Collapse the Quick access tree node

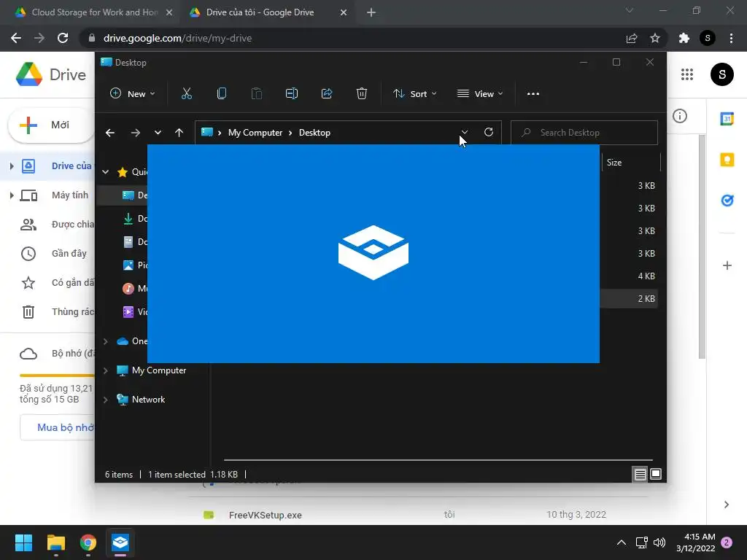tap(106, 172)
